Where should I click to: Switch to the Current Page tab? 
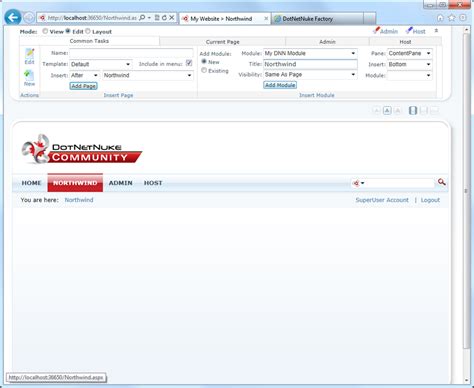point(223,42)
